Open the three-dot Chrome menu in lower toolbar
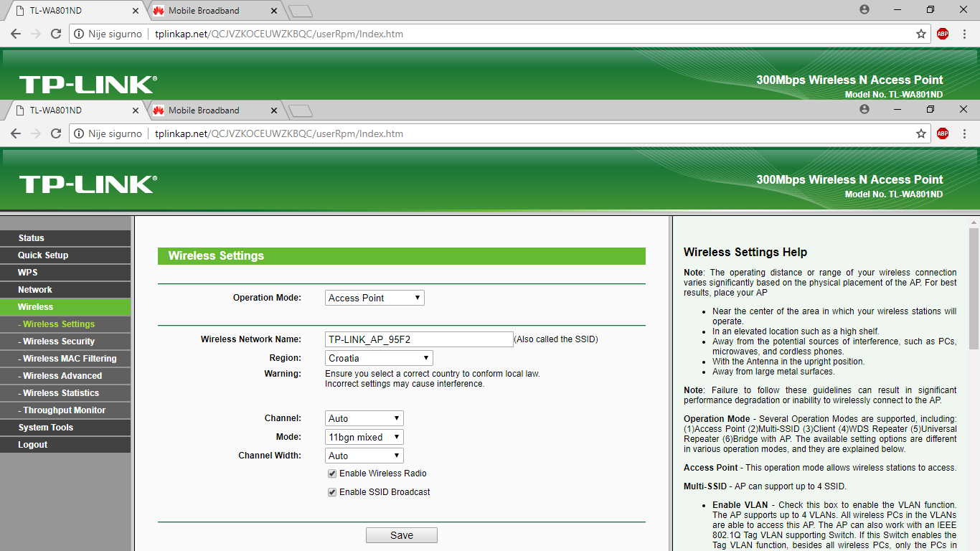Viewport: 980px width, 551px height. pos(965,133)
